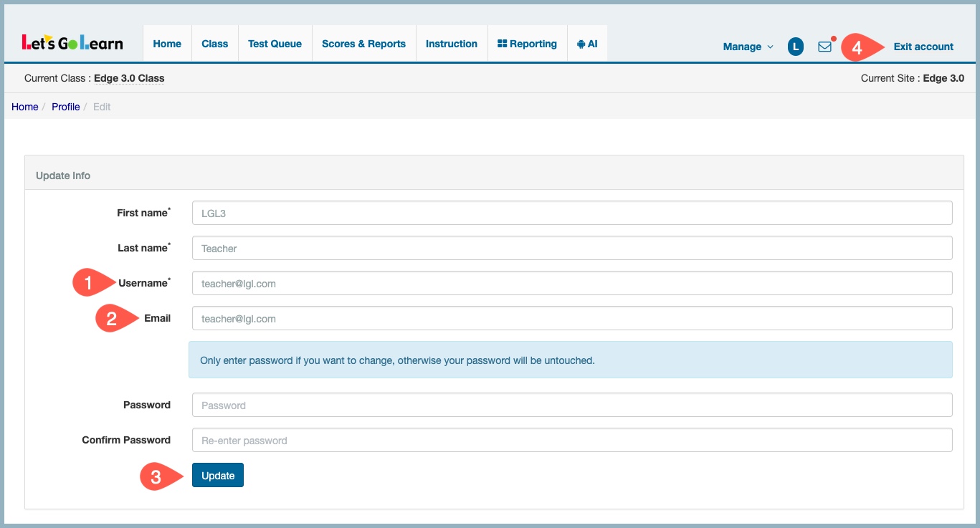Open the AI robot icon tab
The image size is (980, 528).
click(586, 44)
